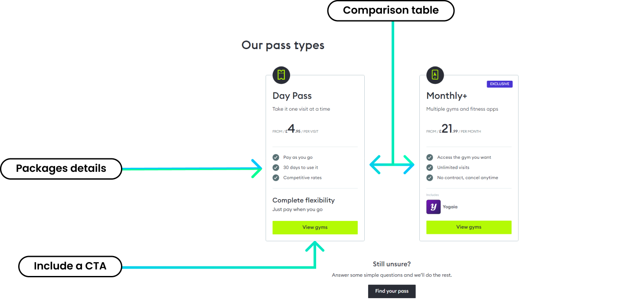Click the Monthly+ phone icon
Screen dimensions: 644x302
(x=435, y=75)
